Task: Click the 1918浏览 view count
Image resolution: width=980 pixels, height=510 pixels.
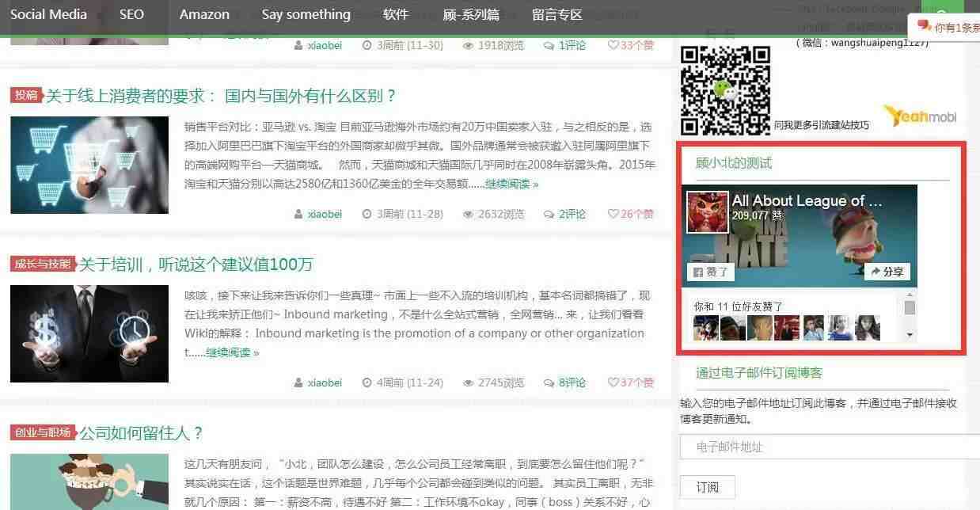Action: (x=493, y=45)
